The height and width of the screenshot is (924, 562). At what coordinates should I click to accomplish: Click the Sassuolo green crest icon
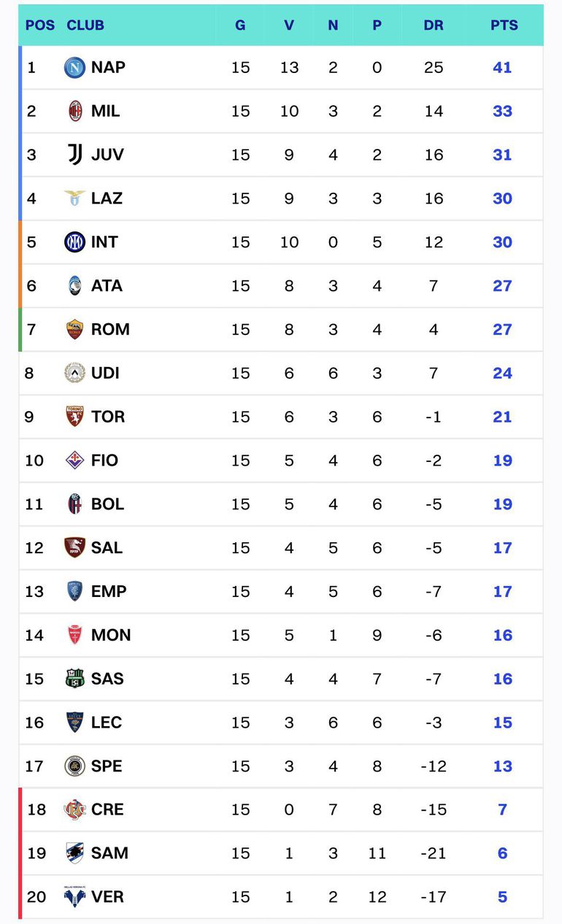tap(74, 679)
